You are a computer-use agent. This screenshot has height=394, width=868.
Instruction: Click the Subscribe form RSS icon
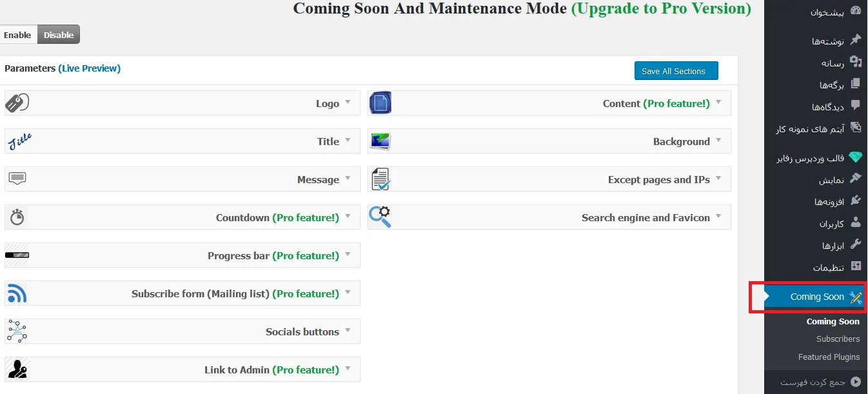17,293
